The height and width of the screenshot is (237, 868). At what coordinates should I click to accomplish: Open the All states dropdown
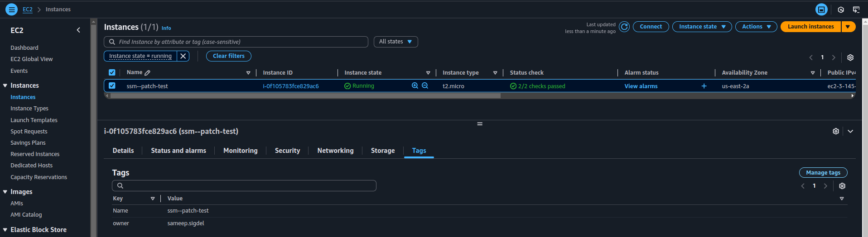pyautogui.click(x=395, y=42)
